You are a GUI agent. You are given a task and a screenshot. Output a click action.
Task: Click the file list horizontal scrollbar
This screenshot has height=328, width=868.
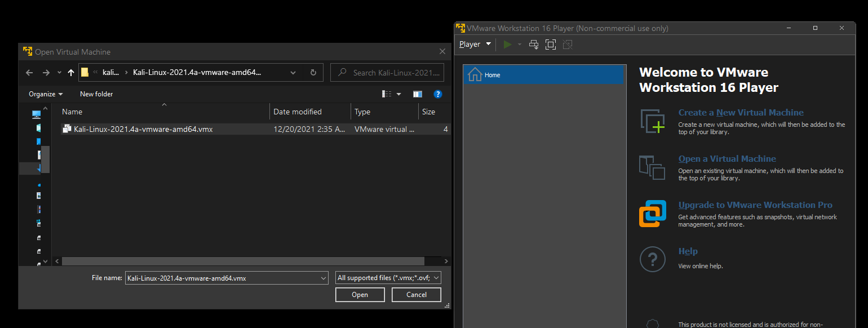pyautogui.click(x=243, y=261)
